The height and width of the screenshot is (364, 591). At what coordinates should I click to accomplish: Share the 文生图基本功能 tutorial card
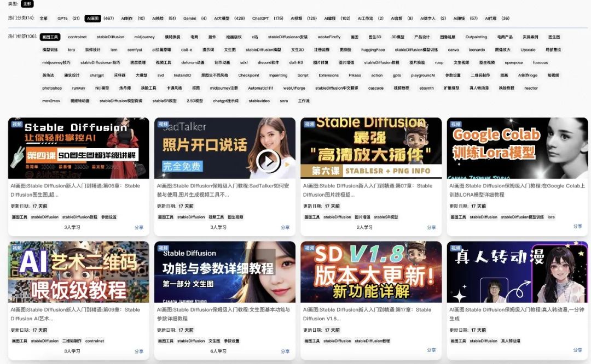pyautogui.click(x=285, y=351)
